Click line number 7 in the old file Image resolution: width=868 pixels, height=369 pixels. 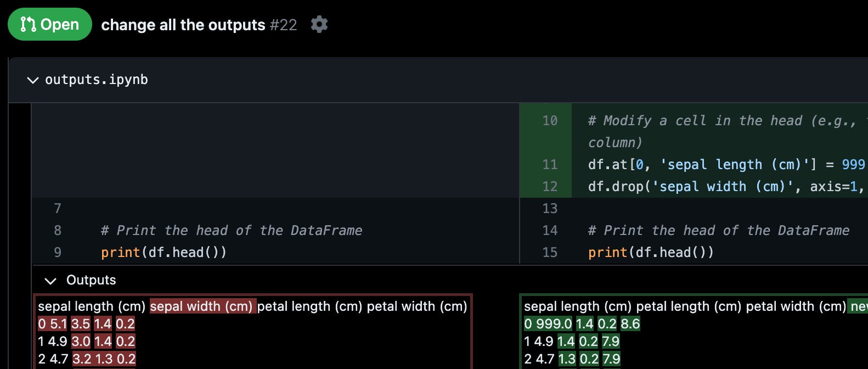pos(58,209)
